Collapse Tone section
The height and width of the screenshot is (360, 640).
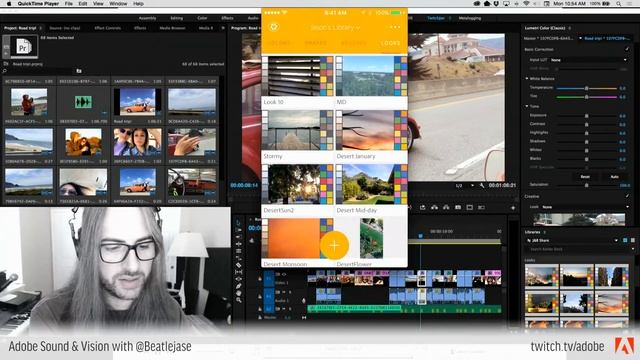tap(527, 106)
